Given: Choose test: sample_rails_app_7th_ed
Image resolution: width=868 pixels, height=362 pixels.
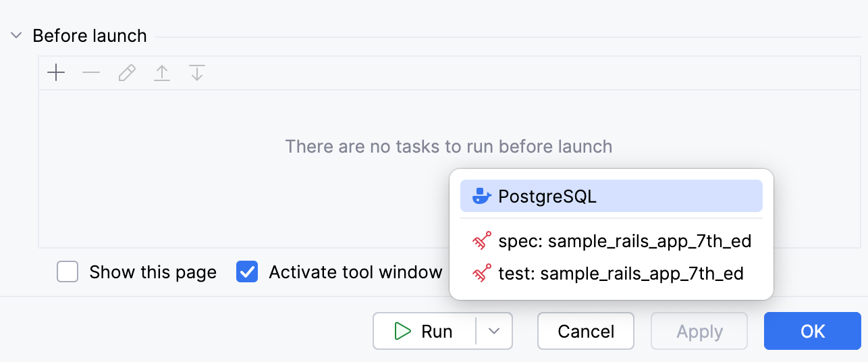Looking at the screenshot, I should pos(612,274).
